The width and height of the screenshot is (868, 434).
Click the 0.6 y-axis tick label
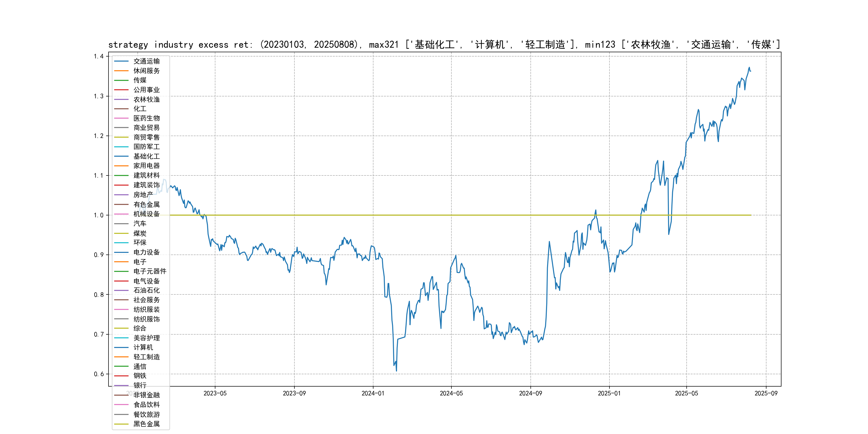click(x=99, y=374)
